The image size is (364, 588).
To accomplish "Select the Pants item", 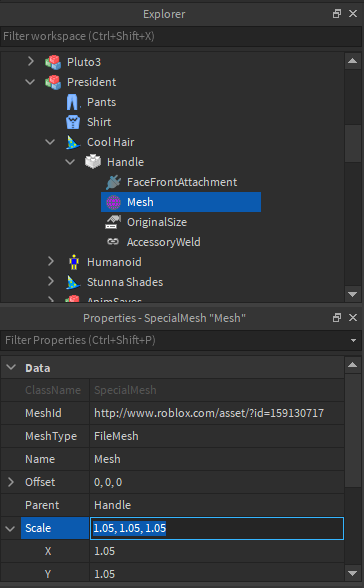I will [x=101, y=102].
